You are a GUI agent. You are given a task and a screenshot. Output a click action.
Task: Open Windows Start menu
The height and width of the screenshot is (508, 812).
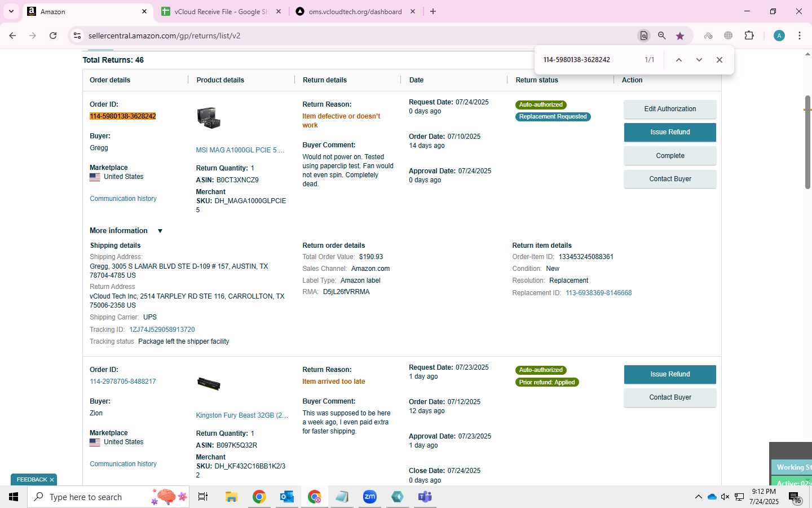tap(14, 497)
